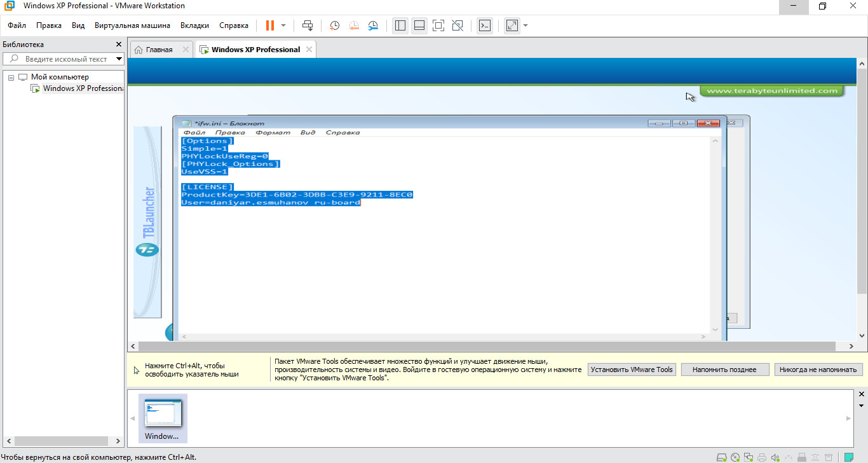Screen dimensions: 868x463
Task: Open the Вид menu in VMware
Action: tap(78, 25)
